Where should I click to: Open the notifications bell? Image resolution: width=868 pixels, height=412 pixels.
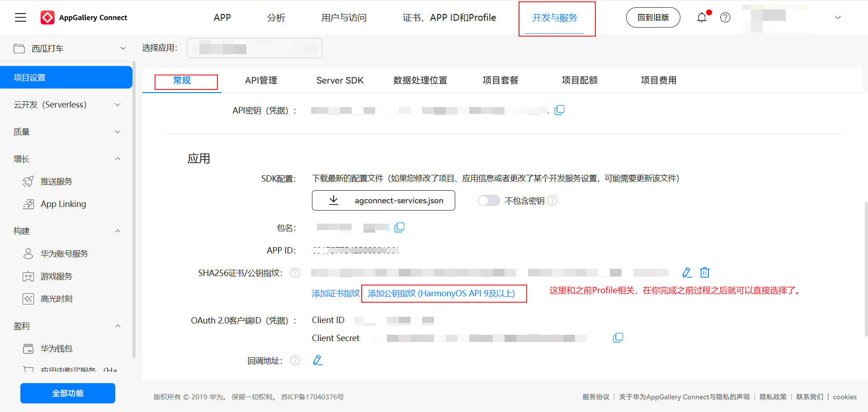coord(702,18)
